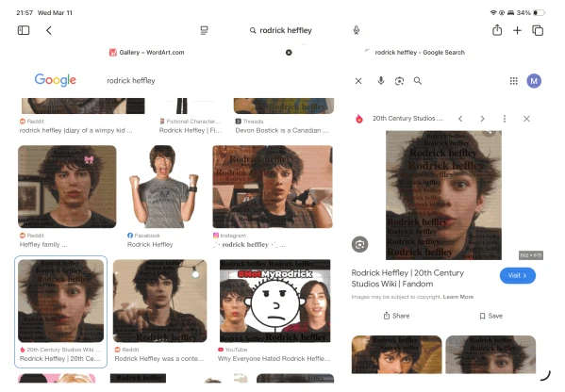This screenshot has width=565, height=392.
Task: Open the Instagram rodrick heffley image
Action: click(x=273, y=187)
